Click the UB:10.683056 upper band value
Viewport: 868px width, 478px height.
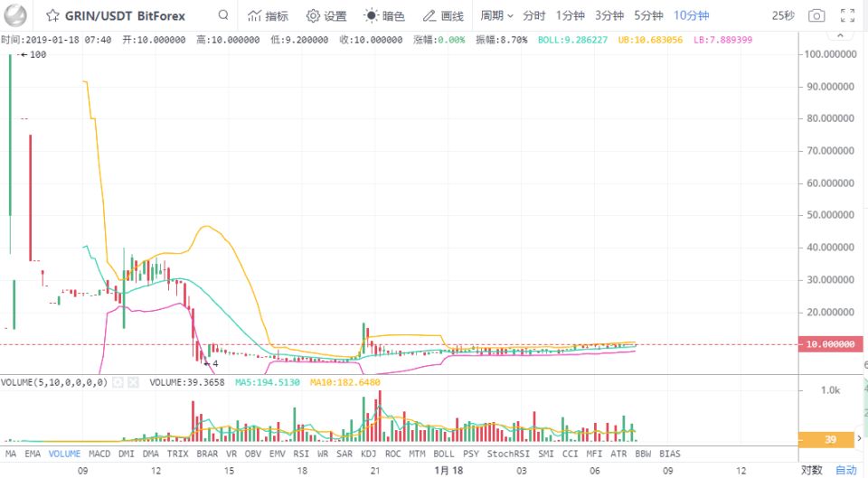click(x=650, y=40)
